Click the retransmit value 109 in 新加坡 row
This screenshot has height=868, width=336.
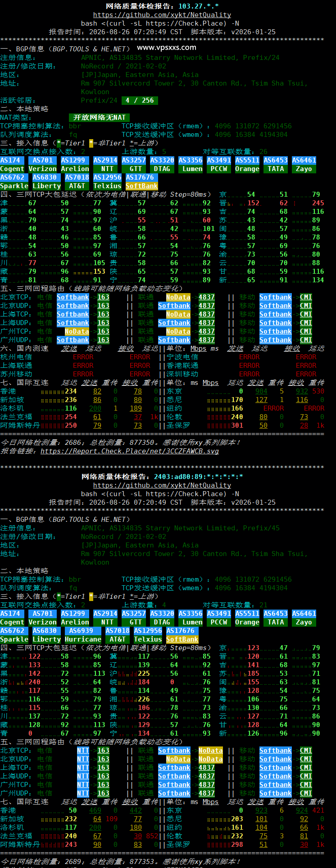(x=112, y=819)
